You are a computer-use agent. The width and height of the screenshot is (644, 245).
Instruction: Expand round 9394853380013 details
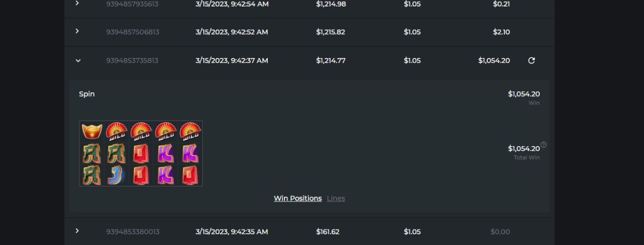pos(77,231)
